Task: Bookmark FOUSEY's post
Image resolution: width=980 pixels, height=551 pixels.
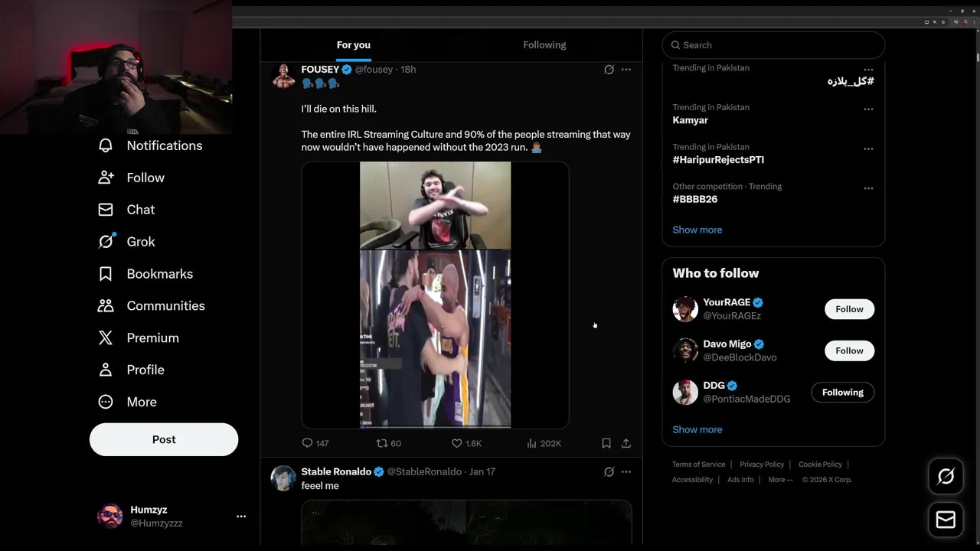Action: 606,443
